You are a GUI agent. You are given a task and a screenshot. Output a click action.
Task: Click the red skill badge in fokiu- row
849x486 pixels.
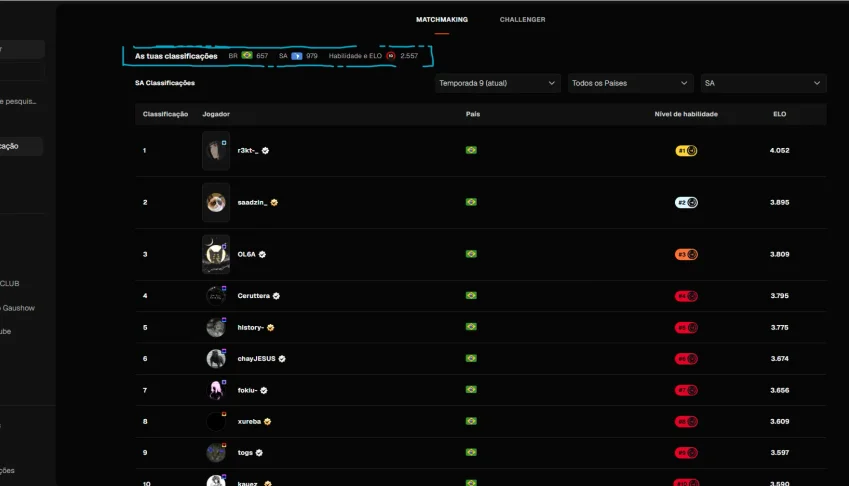tap(686, 390)
